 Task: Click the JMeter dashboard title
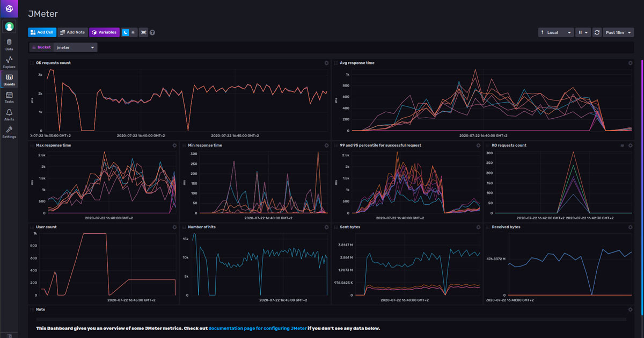43,14
